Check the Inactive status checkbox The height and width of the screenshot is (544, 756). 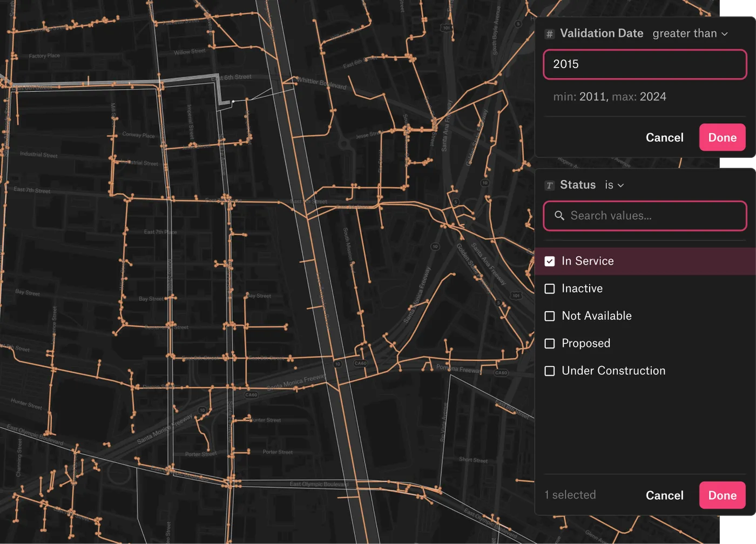click(x=550, y=288)
